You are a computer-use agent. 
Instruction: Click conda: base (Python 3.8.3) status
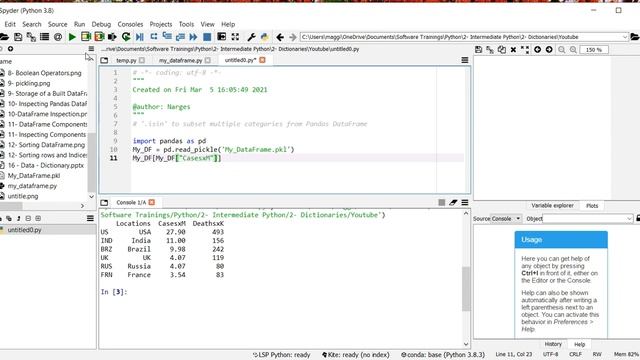click(x=443, y=355)
